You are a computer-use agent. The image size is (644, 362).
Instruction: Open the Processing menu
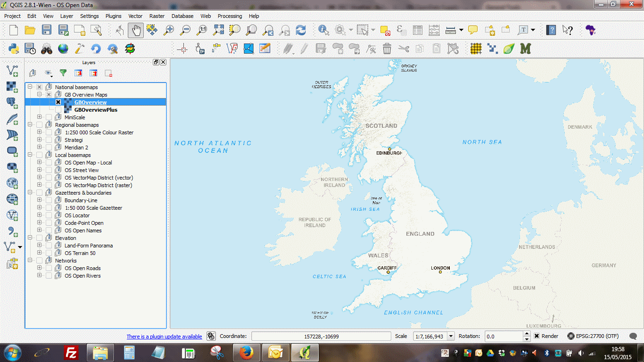click(230, 16)
